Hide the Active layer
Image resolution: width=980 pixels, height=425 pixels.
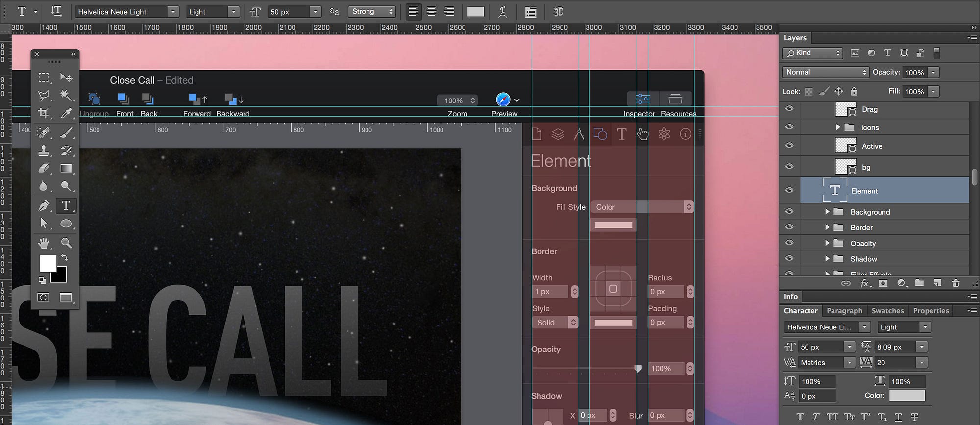click(789, 146)
